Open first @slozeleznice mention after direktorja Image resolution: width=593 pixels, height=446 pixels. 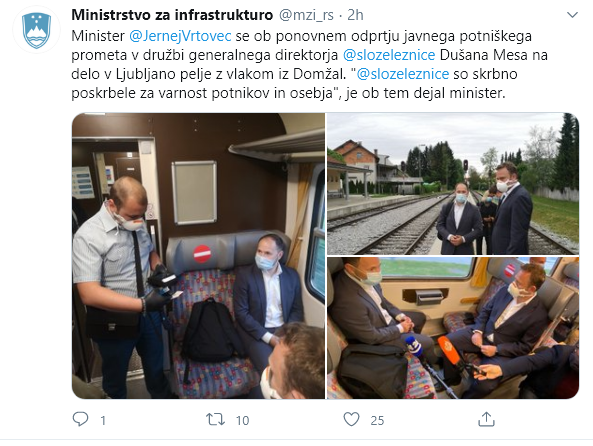(x=389, y=55)
